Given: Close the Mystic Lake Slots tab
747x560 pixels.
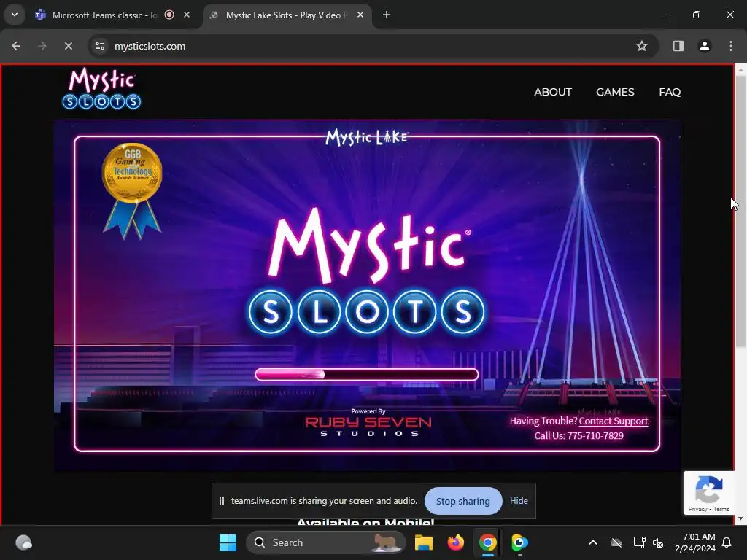Looking at the screenshot, I should pos(360,15).
